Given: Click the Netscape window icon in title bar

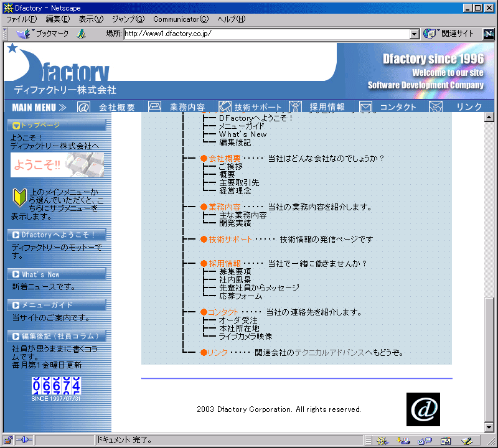Looking at the screenshot, I should pos(8,8).
